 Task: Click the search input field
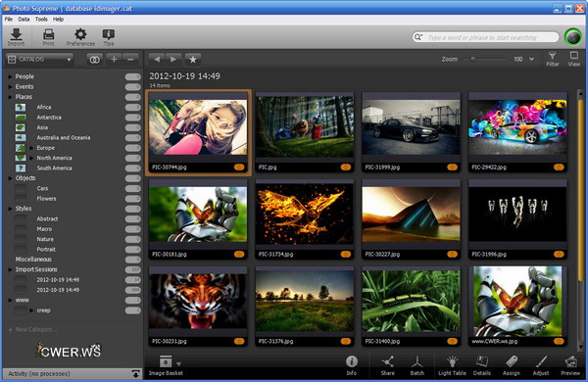coord(486,37)
